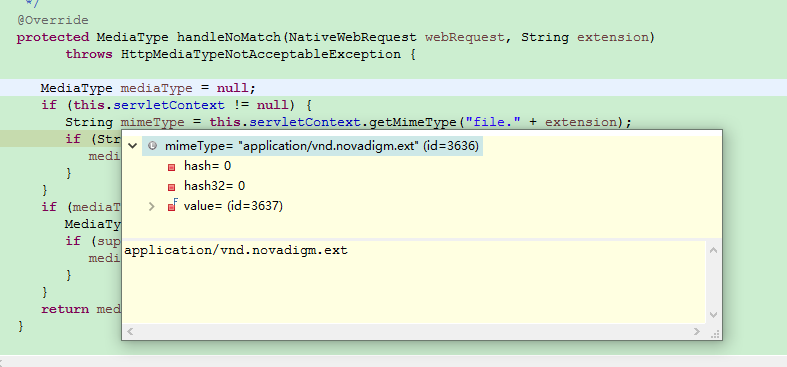This screenshot has width=787, height=367.
Task: Select the value= (id=3637) row
Action: pos(233,206)
